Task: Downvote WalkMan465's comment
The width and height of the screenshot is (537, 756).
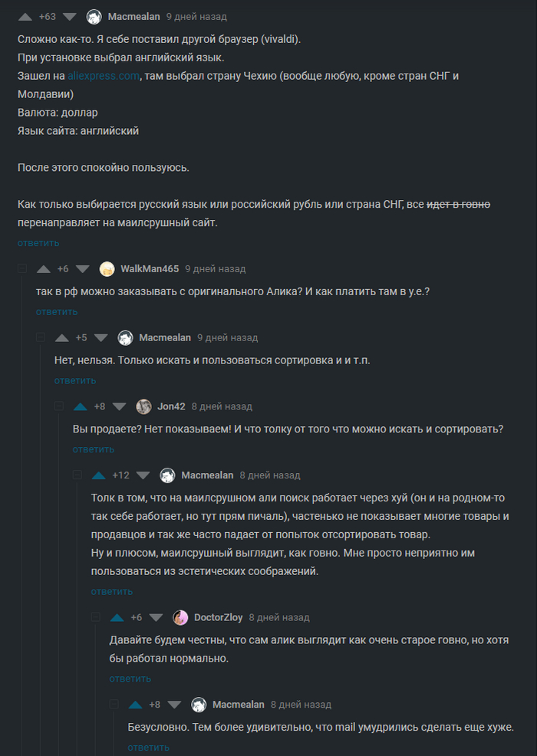Action: [83, 269]
